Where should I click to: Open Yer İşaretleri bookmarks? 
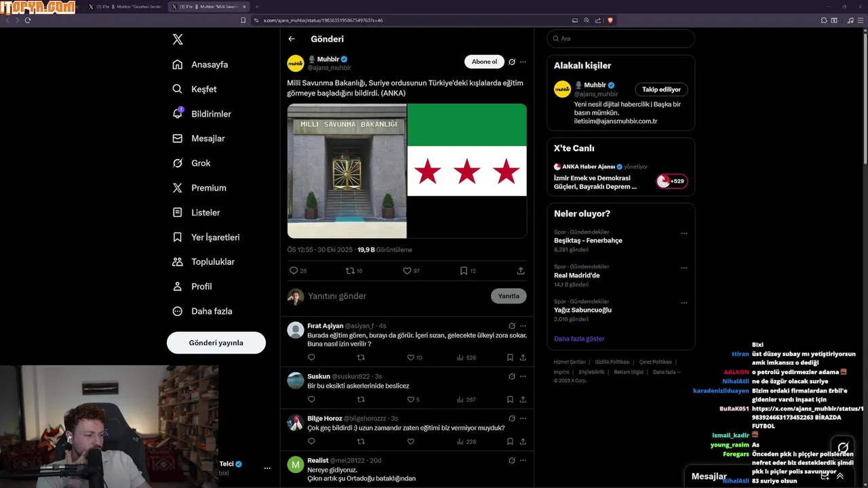coord(205,237)
